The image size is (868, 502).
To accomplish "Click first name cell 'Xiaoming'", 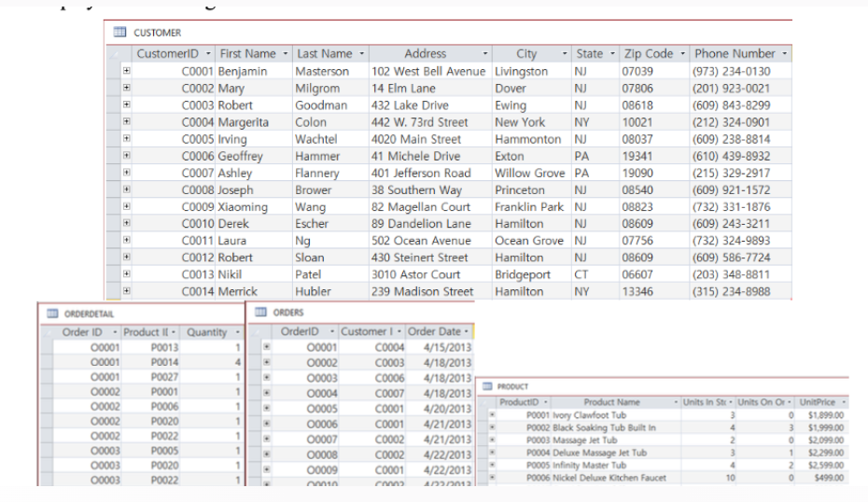I will coord(254,207).
